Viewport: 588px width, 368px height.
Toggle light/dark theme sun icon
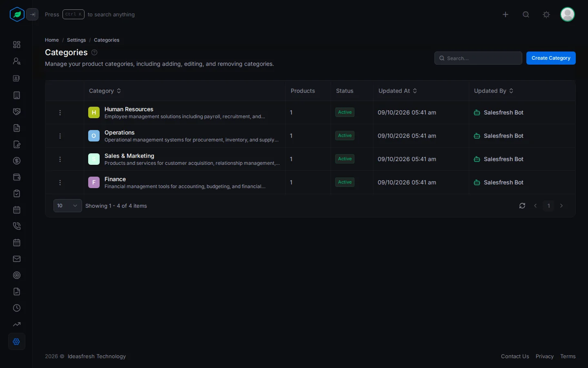pos(546,14)
